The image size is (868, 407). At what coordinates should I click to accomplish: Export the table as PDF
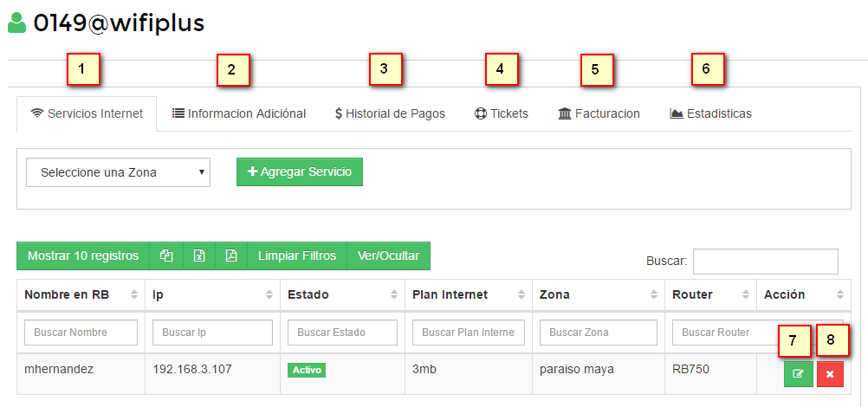(230, 256)
